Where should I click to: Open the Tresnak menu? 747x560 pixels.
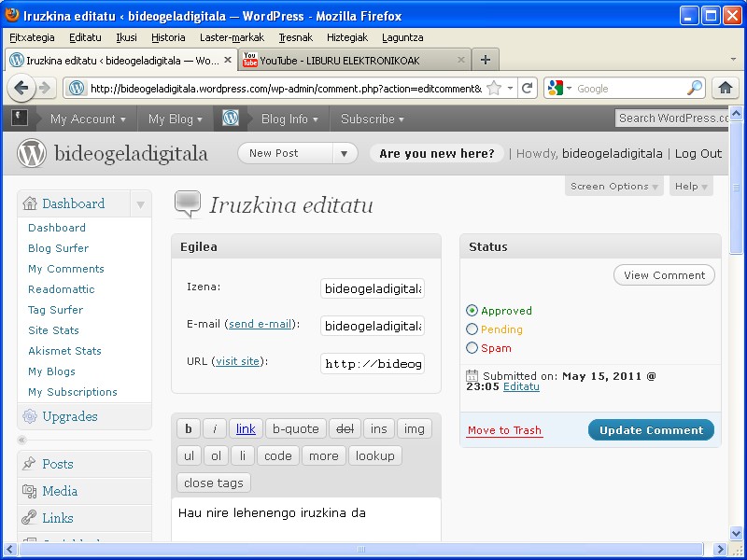[x=295, y=37]
